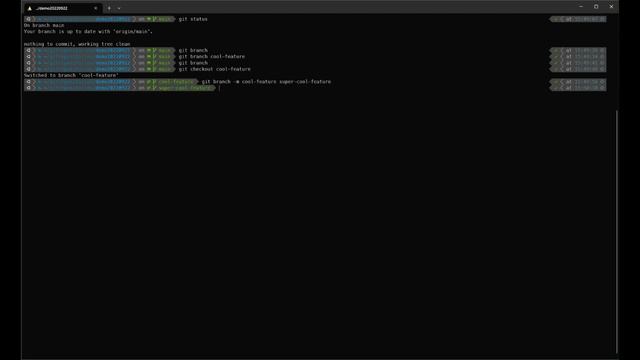Click the 'git checkout cool-feature' command

tap(215, 69)
